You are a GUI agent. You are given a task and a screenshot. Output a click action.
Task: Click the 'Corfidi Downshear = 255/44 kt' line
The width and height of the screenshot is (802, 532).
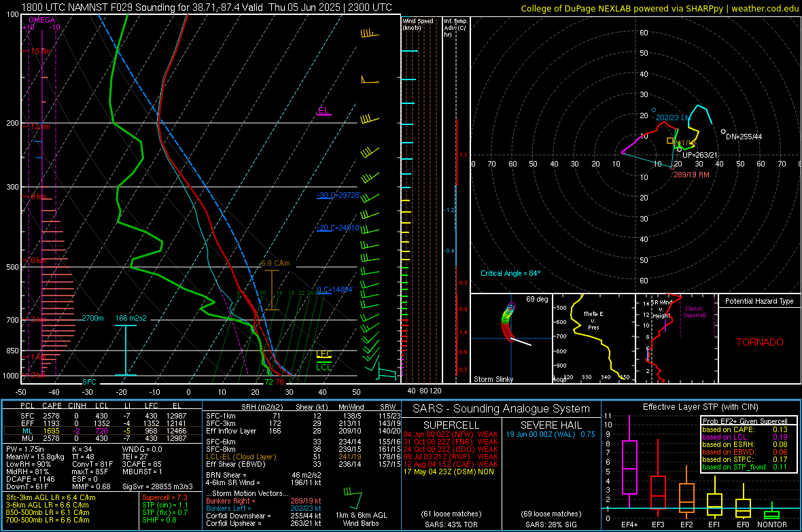tap(264, 516)
